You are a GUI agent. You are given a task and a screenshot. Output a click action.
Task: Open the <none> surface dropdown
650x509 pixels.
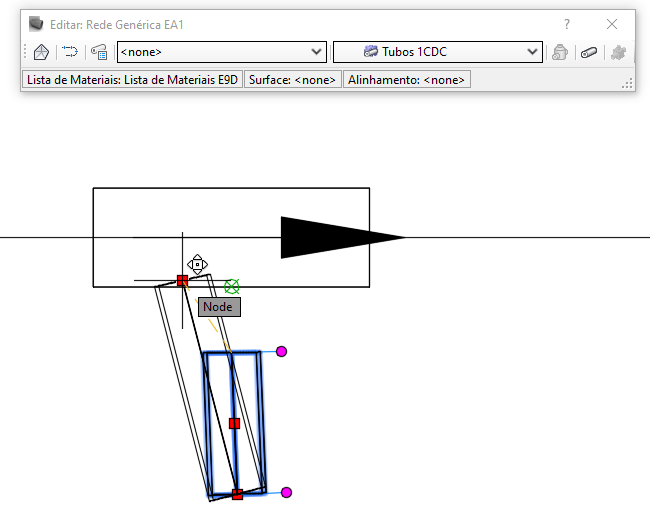click(222, 52)
